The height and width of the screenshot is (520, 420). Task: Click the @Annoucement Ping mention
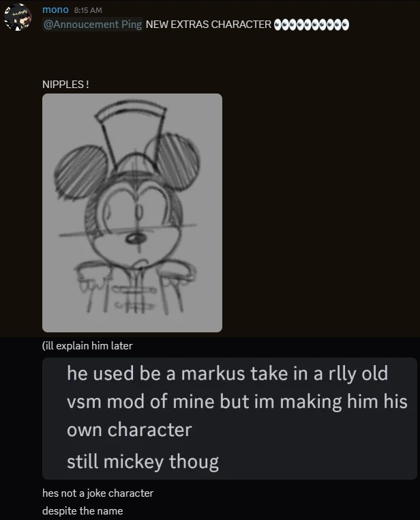[x=93, y=24]
